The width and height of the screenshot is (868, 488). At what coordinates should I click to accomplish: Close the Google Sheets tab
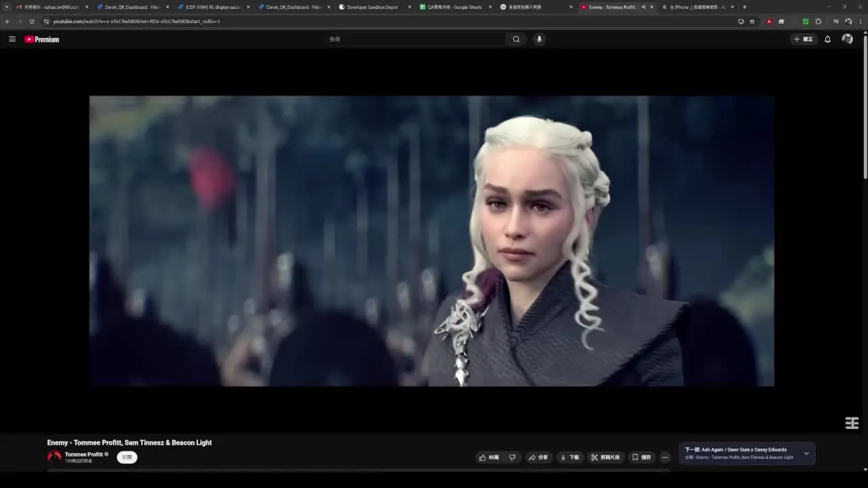pos(490,7)
